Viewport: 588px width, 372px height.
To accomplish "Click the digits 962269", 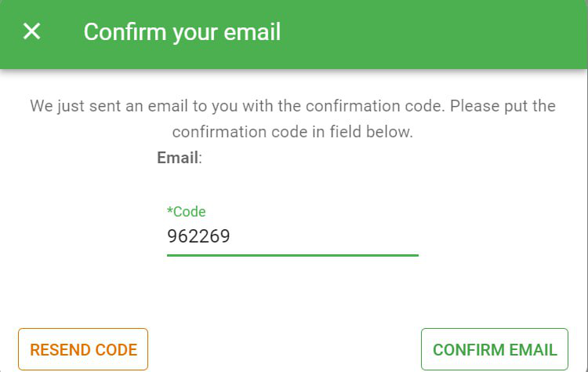I will [x=198, y=236].
